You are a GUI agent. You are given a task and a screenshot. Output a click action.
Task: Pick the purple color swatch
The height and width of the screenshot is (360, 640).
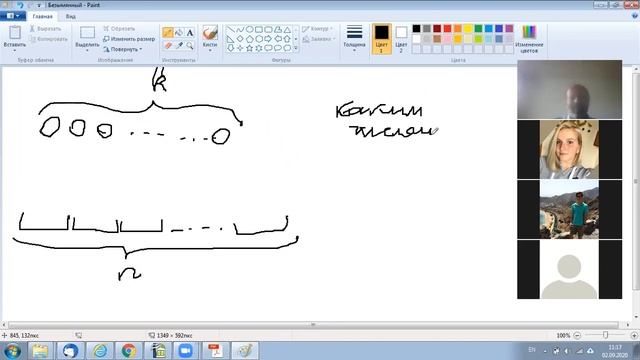509,29
